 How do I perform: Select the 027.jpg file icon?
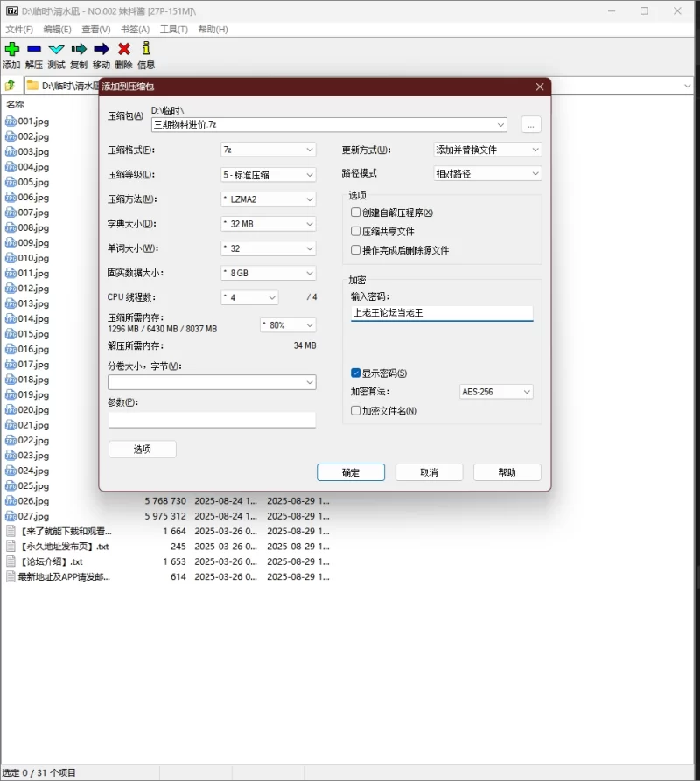click(x=10, y=516)
